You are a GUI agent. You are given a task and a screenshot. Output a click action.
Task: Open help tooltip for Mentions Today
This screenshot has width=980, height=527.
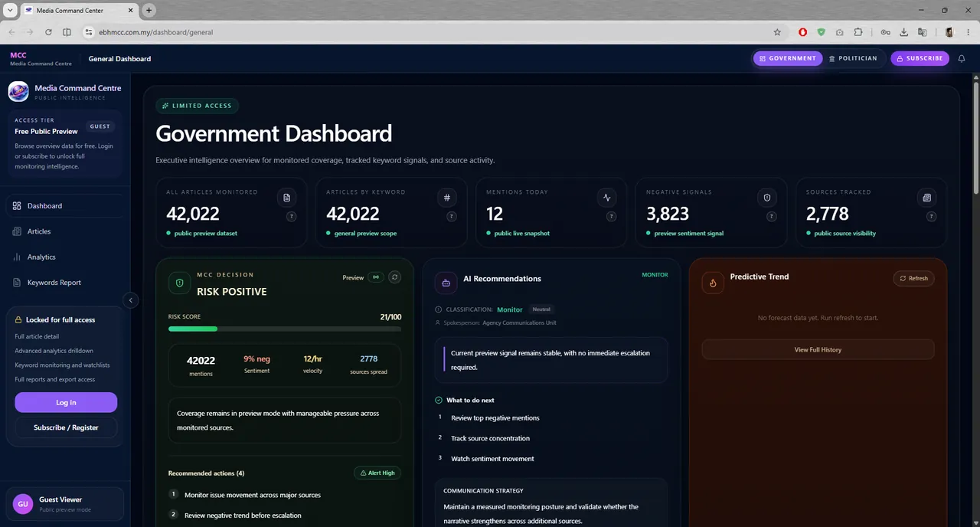[x=611, y=217]
